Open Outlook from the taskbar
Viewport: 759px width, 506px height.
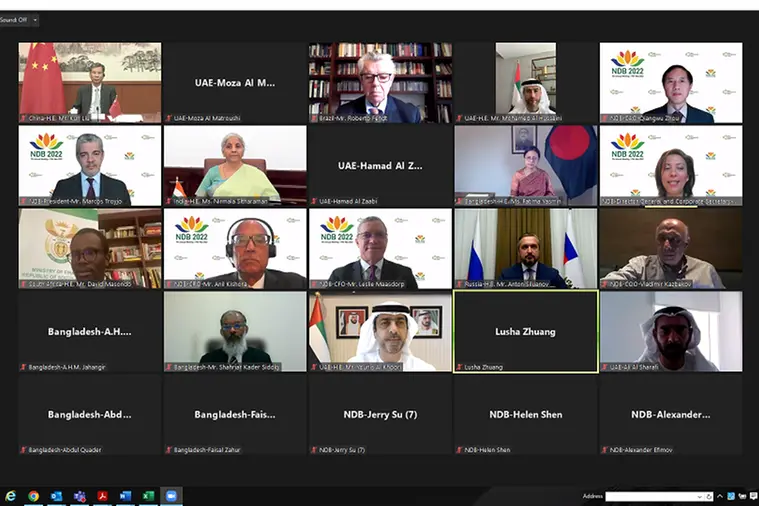click(56, 496)
